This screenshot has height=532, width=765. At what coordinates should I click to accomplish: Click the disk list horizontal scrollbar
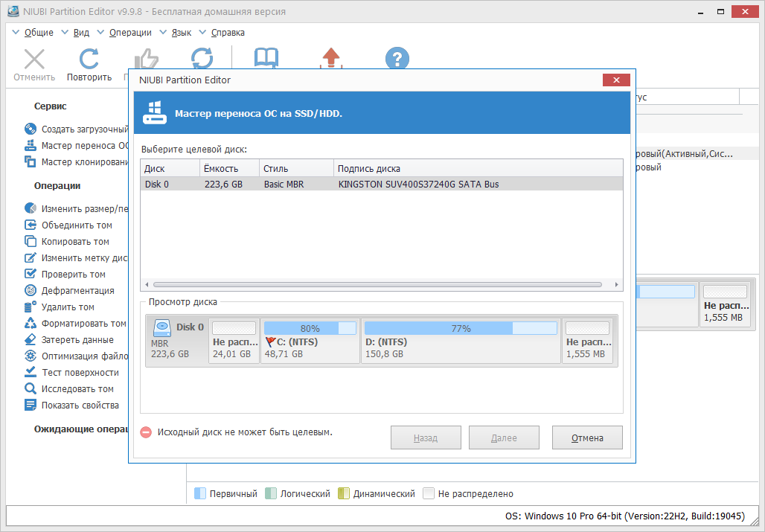tap(377, 284)
